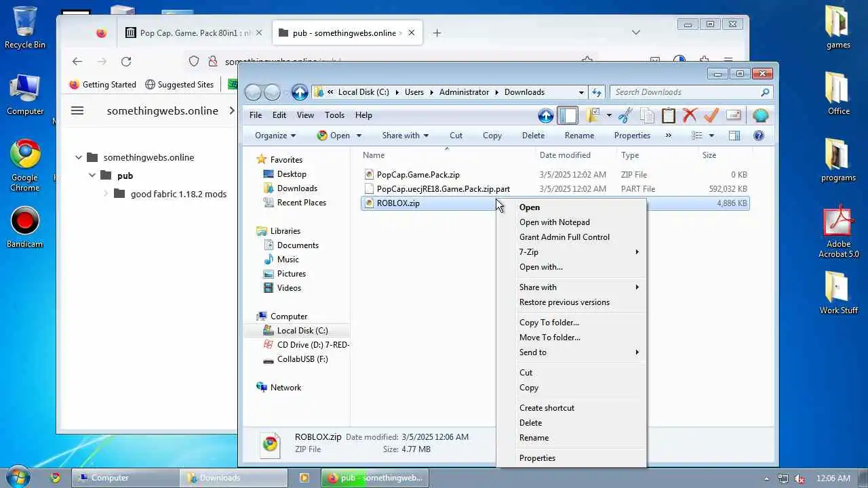Screen dimensions: 868x488
Task: Select Grant Admin Full Control in context menu
Action: [564, 237]
